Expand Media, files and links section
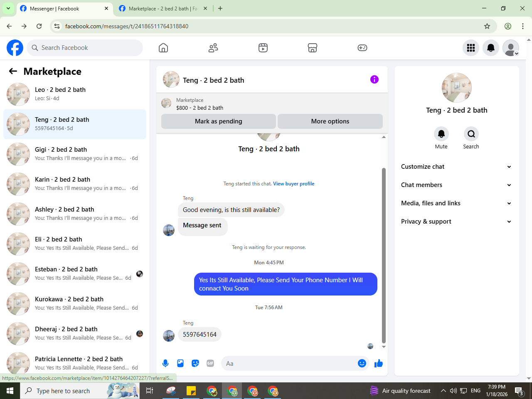Screen dimensions: 532x399 click(x=456, y=203)
